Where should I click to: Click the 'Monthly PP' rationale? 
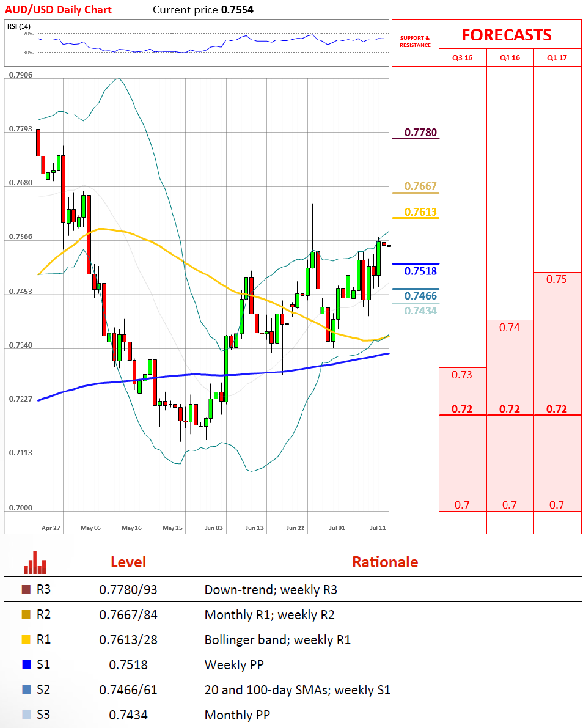click(237, 715)
